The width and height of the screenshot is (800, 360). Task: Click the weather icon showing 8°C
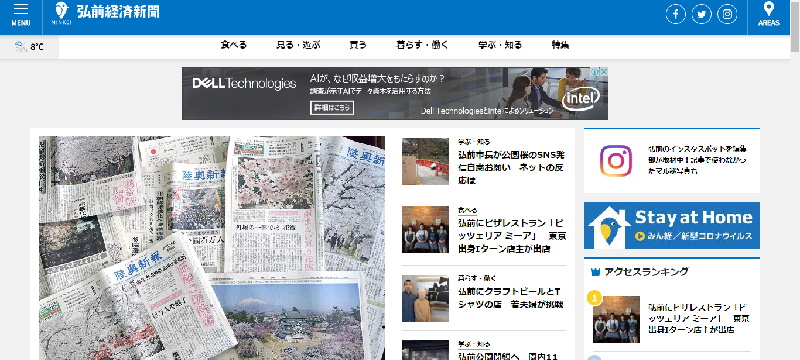(x=20, y=47)
